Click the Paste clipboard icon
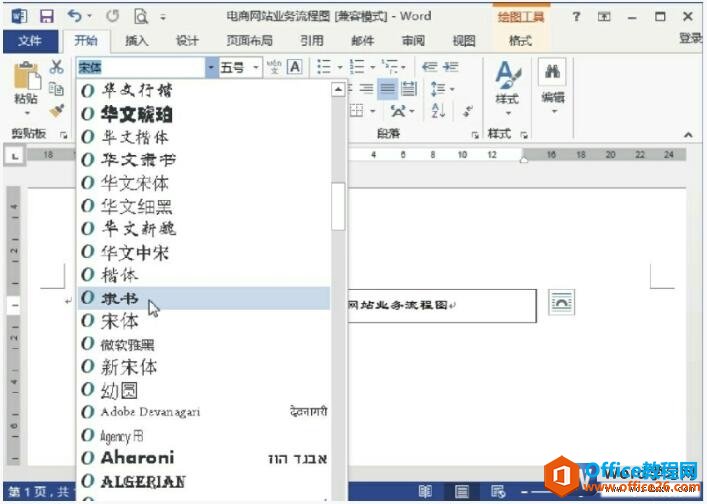The image size is (707, 504). pos(27,76)
